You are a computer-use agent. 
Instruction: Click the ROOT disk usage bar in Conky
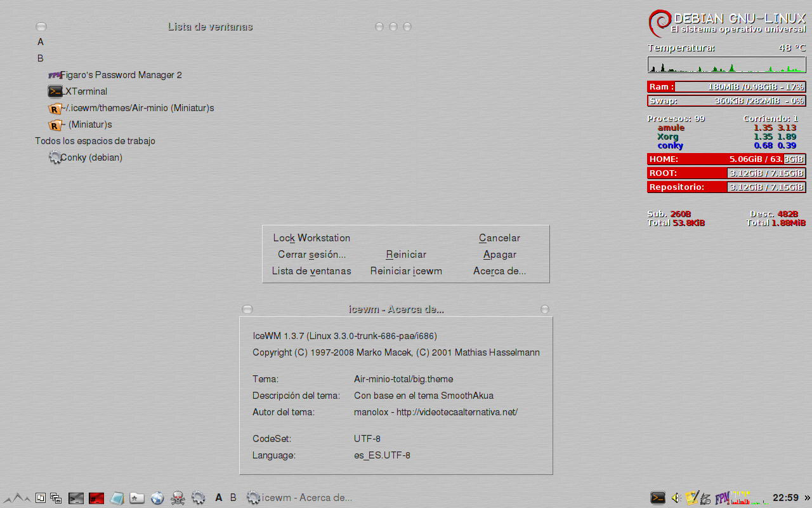(x=726, y=173)
